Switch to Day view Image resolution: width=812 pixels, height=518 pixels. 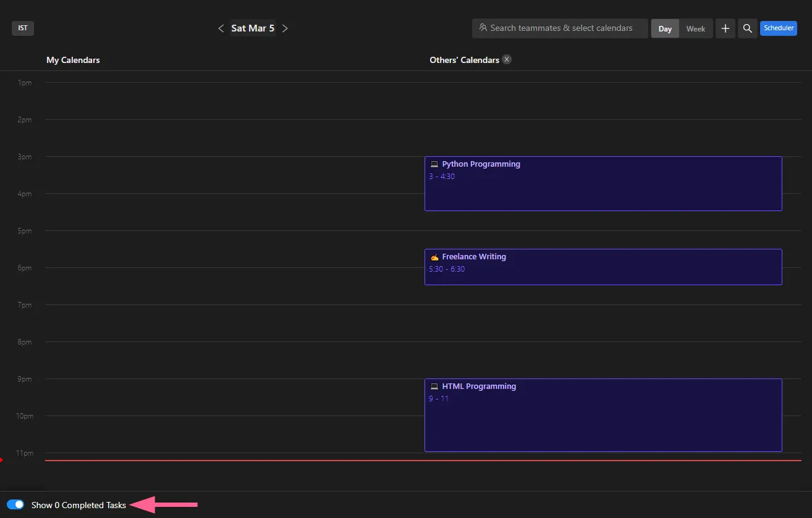click(x=665, y=28)
